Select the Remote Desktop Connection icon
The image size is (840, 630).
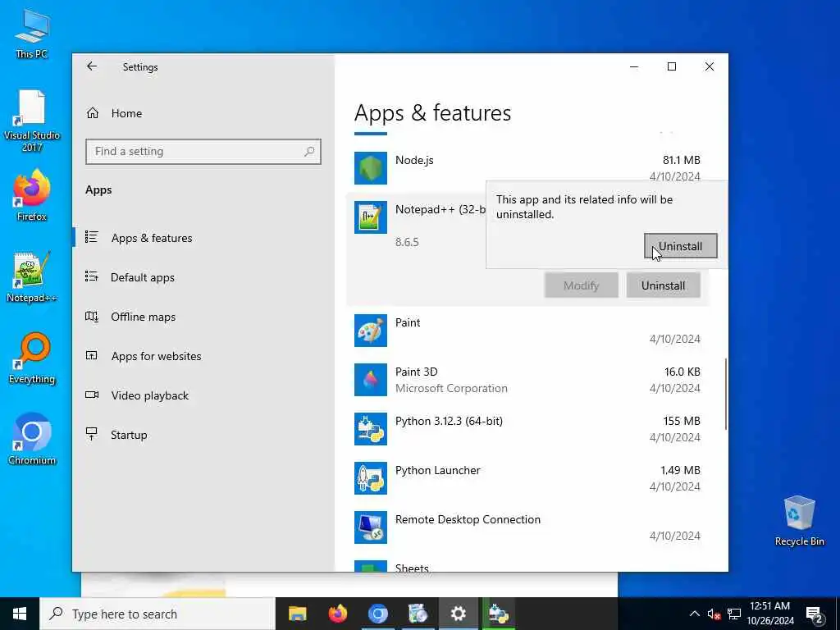(x=371, y=527)
